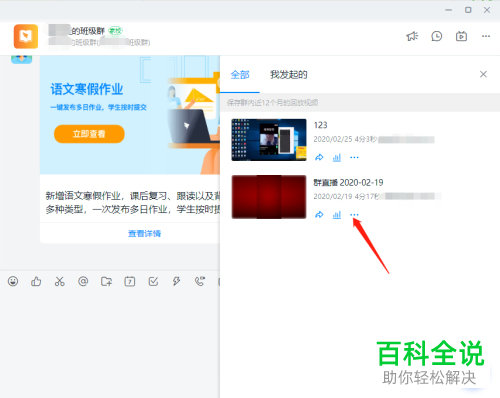The height and width of the screenshot is (398, 500).
Task: Switch to the 全部 tab
Action: [240, 75]
